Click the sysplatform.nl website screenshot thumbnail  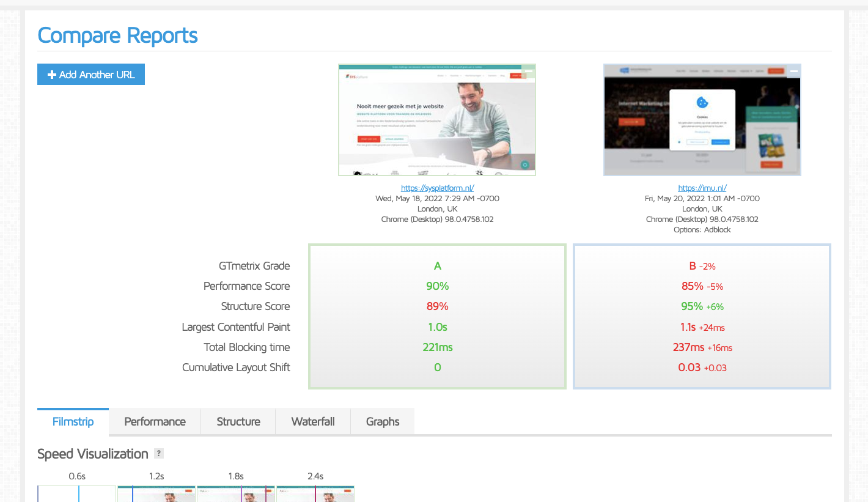click(437, 120)
